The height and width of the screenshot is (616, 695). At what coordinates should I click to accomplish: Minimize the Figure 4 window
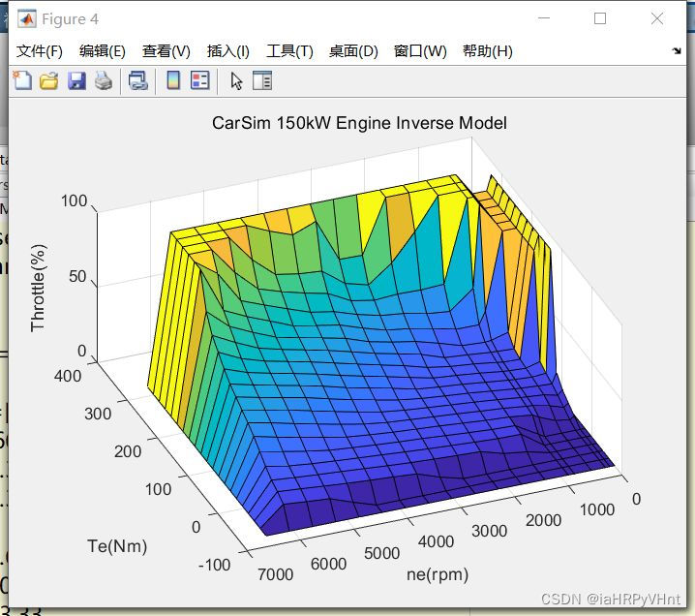point(544,18)
